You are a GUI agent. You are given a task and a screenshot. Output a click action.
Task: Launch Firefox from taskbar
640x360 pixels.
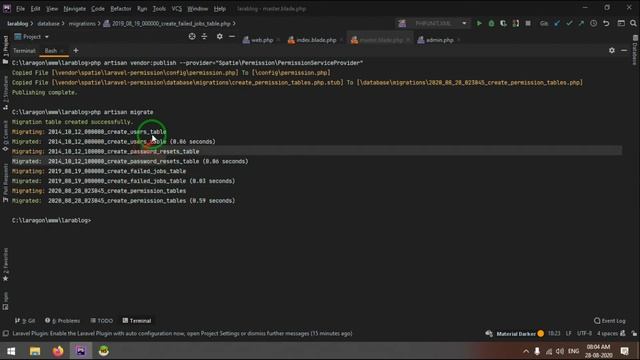(x=58, y=351)
